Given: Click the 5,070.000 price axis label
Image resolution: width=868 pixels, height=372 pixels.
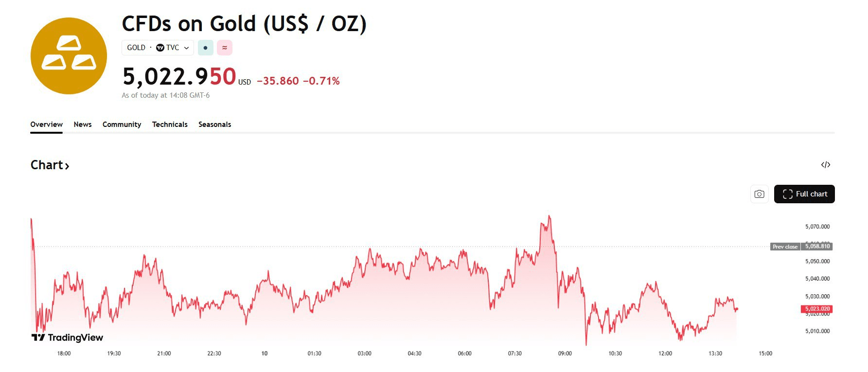Looking at the screenshot, I should (817, 227).
